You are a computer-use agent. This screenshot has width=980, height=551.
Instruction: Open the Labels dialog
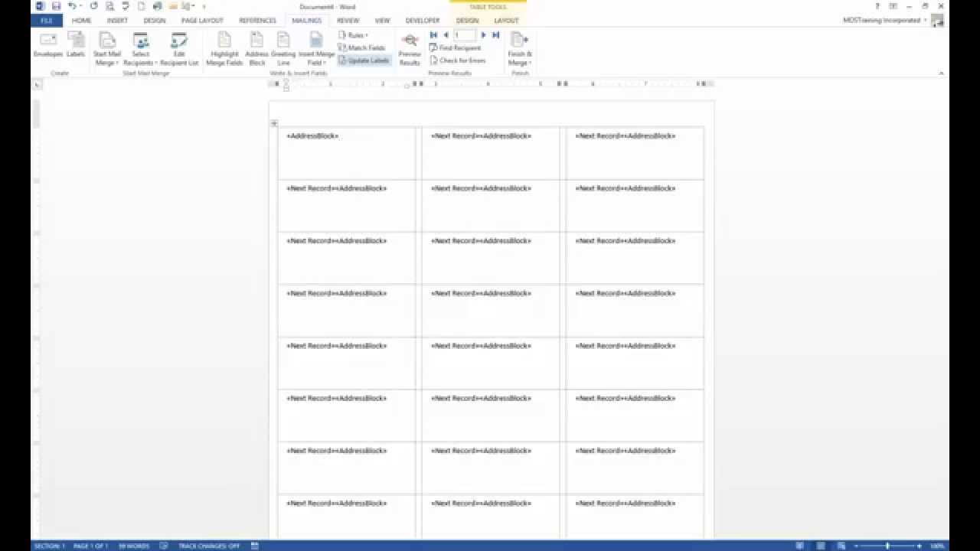(76, 46)
